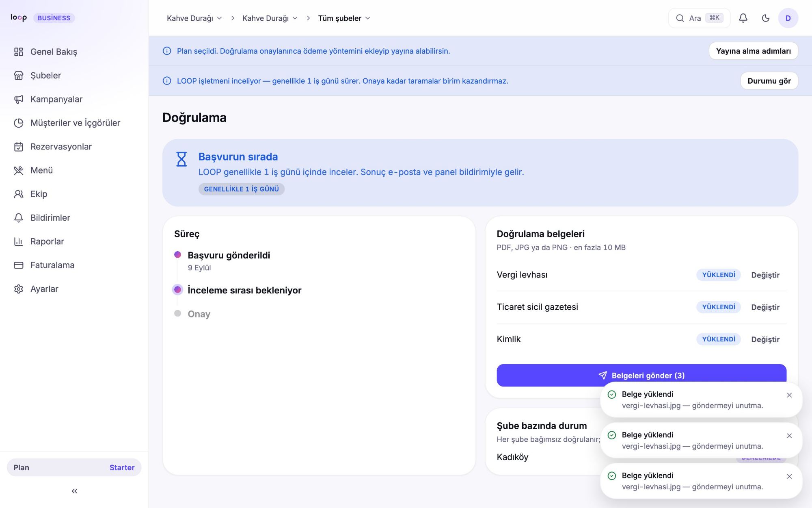Click the Kadıköy branch name
812x508 pixels.
point(512,457)
